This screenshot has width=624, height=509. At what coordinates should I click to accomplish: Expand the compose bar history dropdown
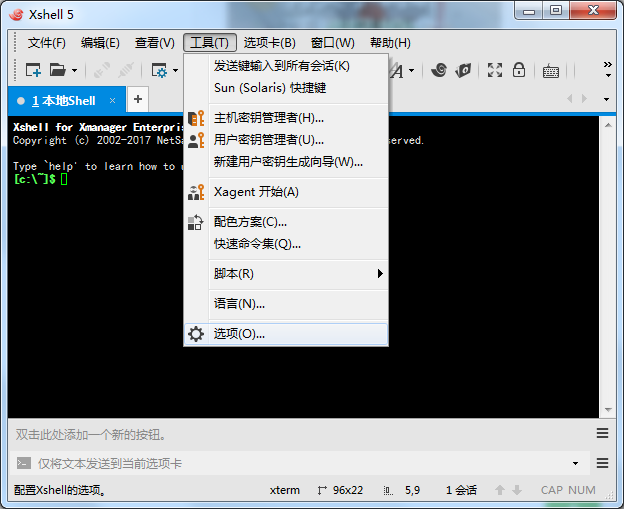(x=575, y=464)
